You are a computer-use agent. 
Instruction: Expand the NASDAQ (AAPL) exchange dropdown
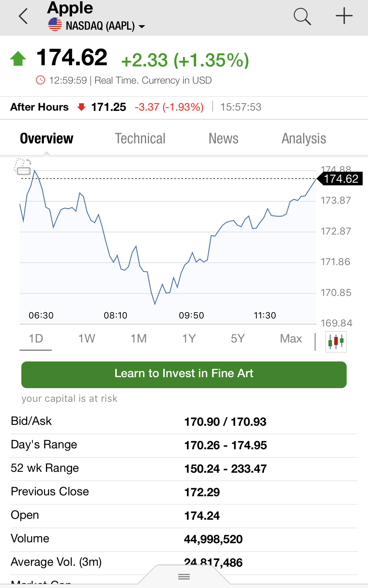pyautogui.click(x=142, y=26)
